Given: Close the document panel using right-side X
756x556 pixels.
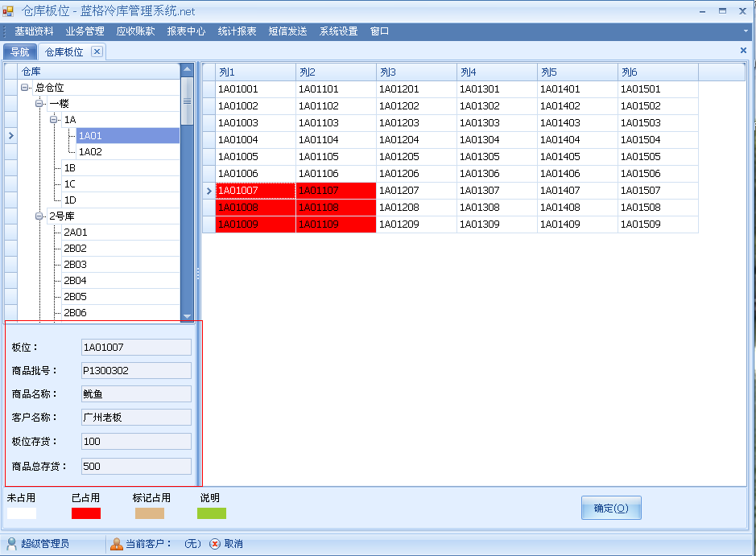Looking at the screenshot, I should tap(743, 50).
